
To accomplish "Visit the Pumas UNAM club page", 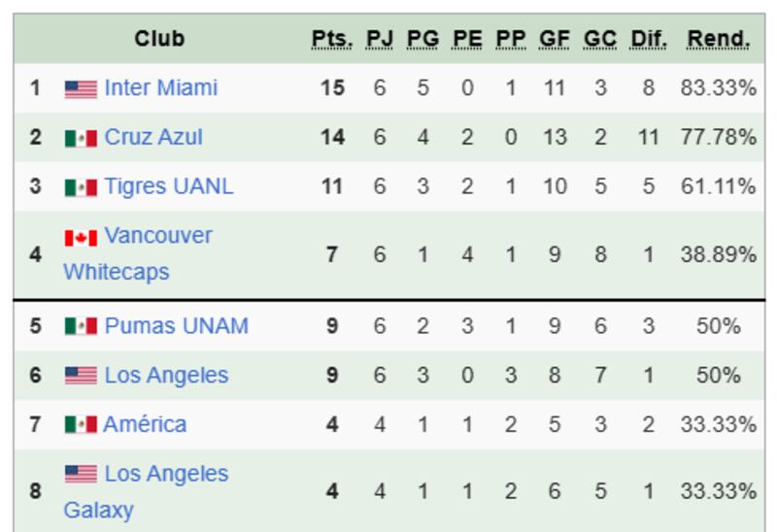I will [176, 325].
